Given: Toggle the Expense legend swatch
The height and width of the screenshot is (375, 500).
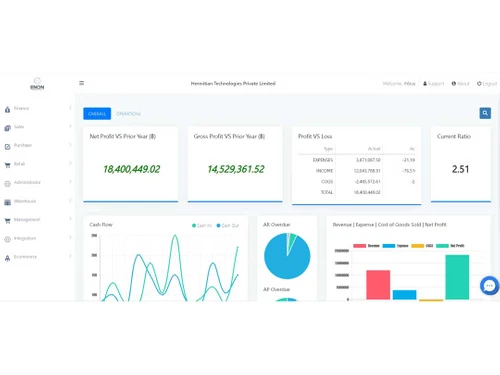Looking at the screenshot, I should [x=389, y=246].
